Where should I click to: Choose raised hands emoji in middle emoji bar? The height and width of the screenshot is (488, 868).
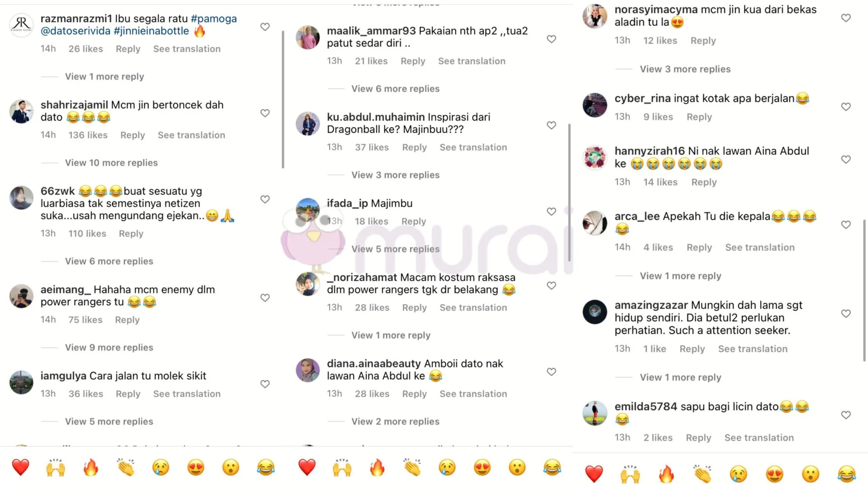pyautogui.click(x=342, y=467)
